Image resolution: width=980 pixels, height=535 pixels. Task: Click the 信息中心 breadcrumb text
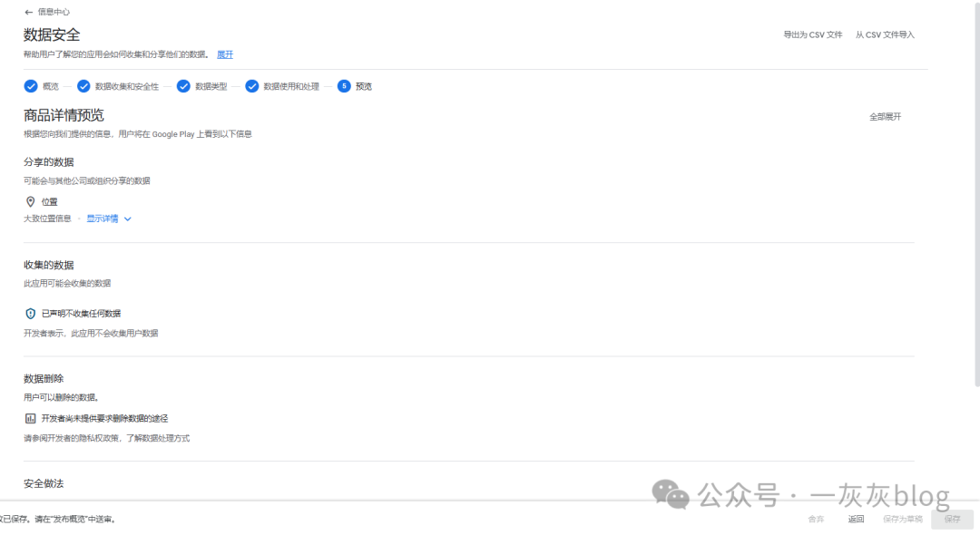[x=54, y=12]
